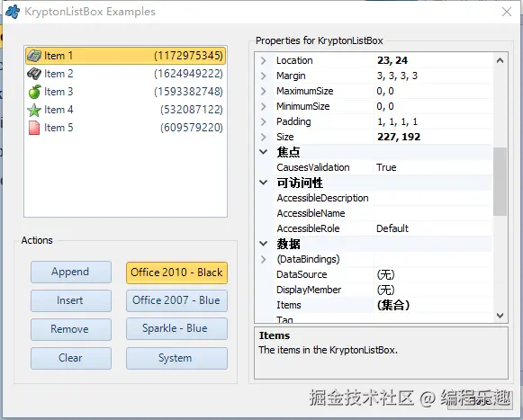Expand the Location property
Screen dimensions: 523x420
[x=264, y=60]
